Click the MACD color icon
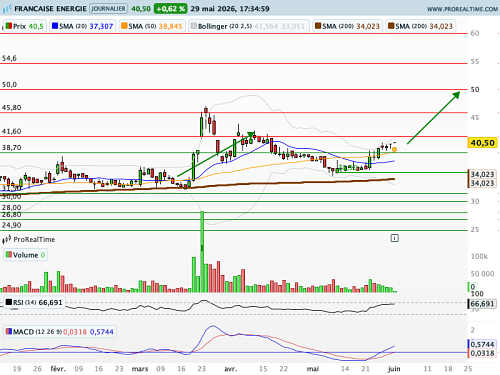Viewport: 500px width, 375px height. 9,331
